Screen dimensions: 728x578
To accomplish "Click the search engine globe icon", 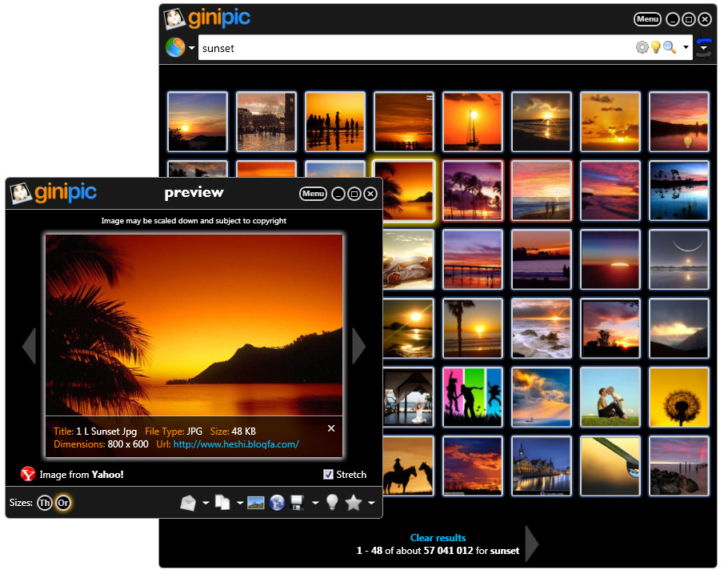I will click(x=175, y=47).
